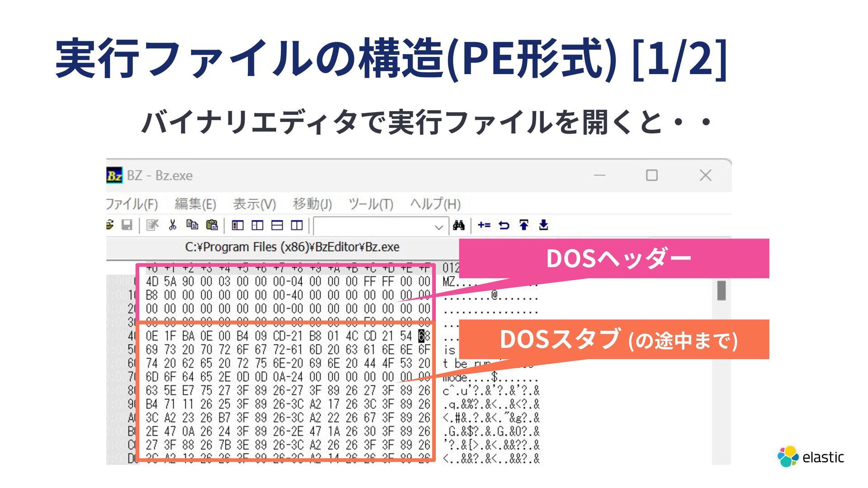Image resolution: width=868 pixels, height=488 pixels.
Task: Click the jump-to-bottom arrow icon
Action: 543,225
